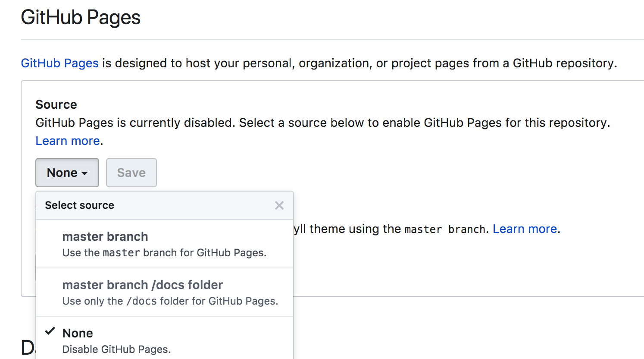Image resolution: width=644 pixels, height=359 pixels.
Task: Click the GitHub Pages page title
Action: point(81,18)
